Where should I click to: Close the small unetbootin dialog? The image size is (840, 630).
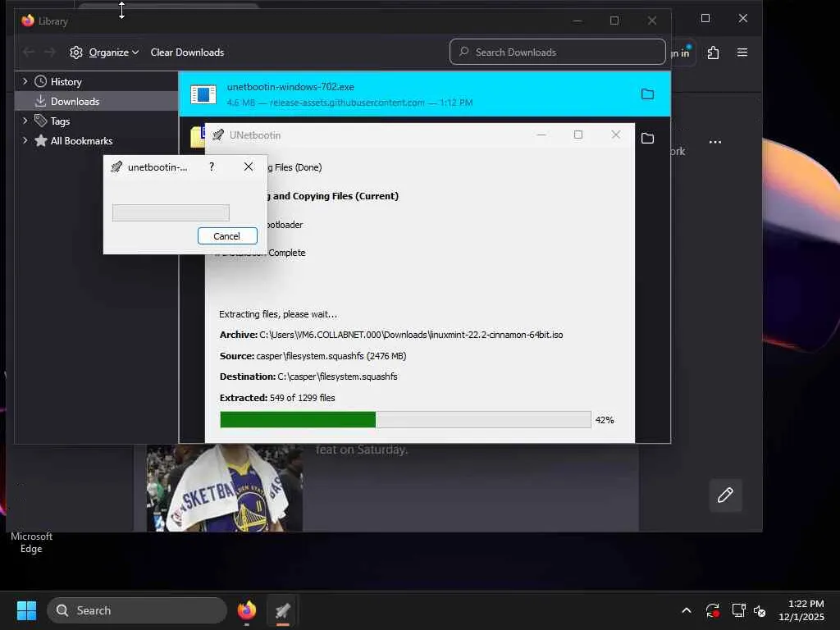(248, 167)
